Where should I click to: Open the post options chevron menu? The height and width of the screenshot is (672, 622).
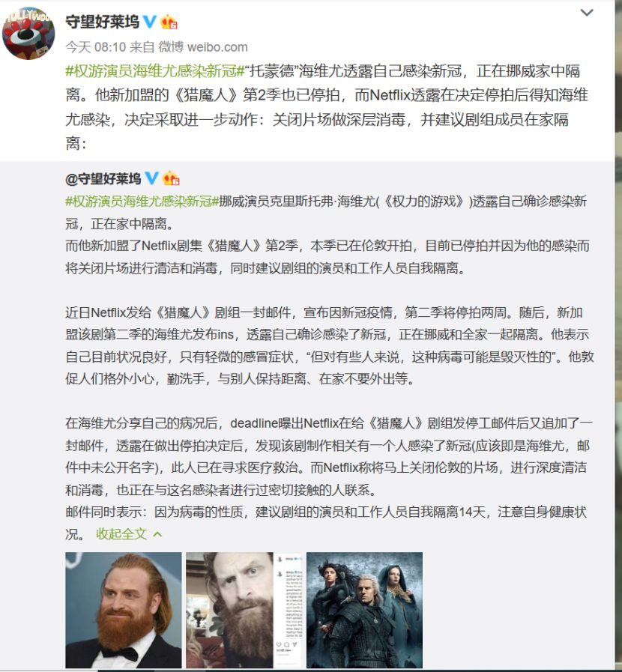click(587, 13)
